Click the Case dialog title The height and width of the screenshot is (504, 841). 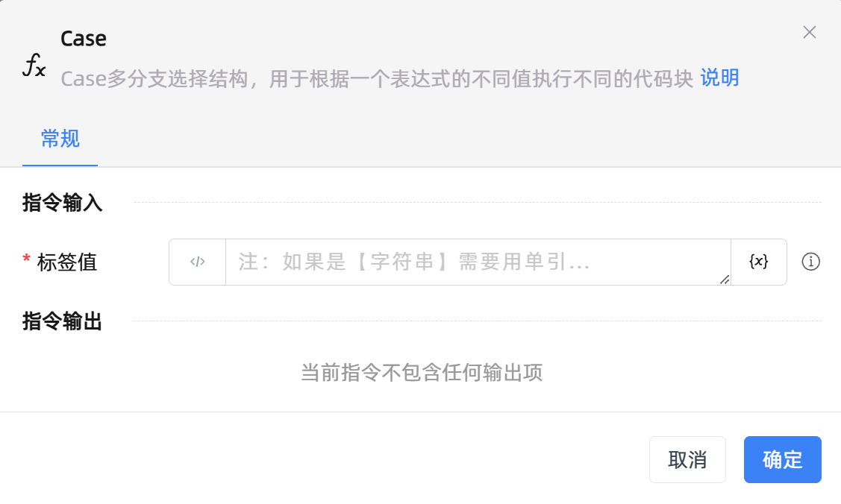(x=84, y=39)
